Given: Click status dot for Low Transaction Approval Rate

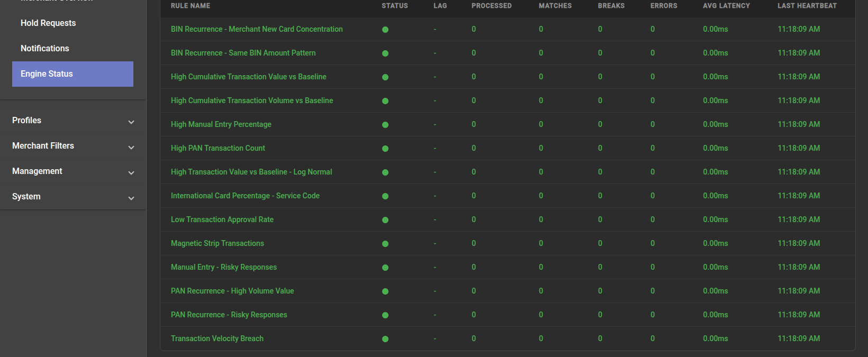Looking at the screenshot, I should point(385,220).
